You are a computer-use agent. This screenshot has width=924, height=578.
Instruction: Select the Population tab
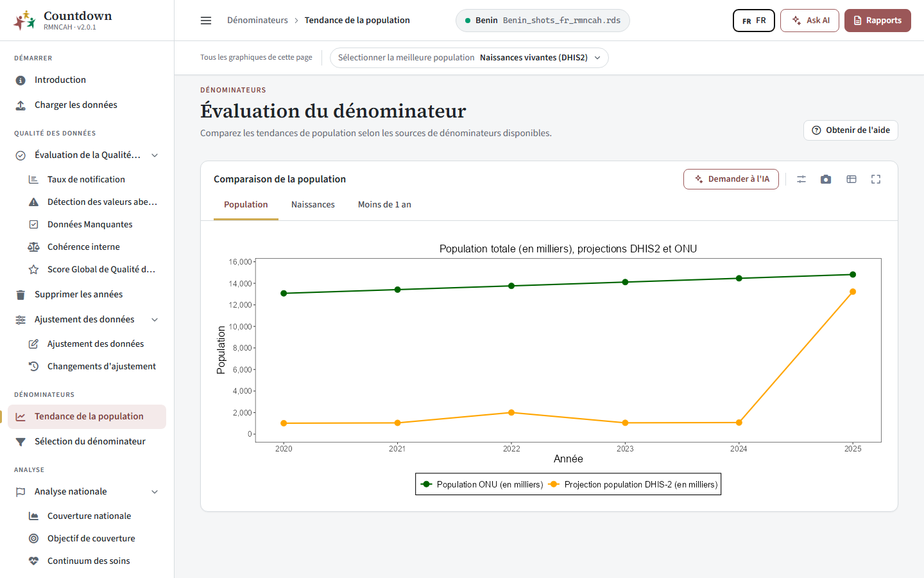tap(246, 205)
